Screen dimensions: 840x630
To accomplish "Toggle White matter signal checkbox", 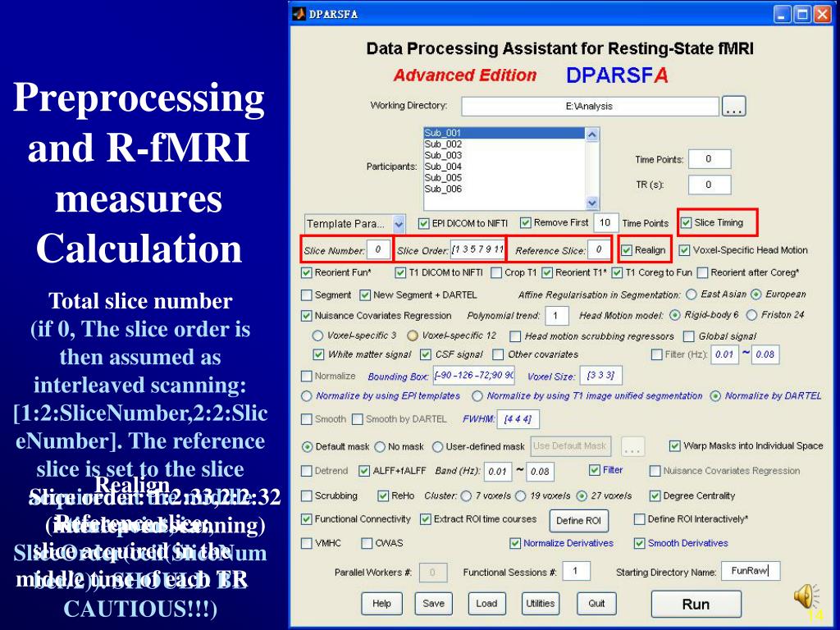I will pos(318,354).
